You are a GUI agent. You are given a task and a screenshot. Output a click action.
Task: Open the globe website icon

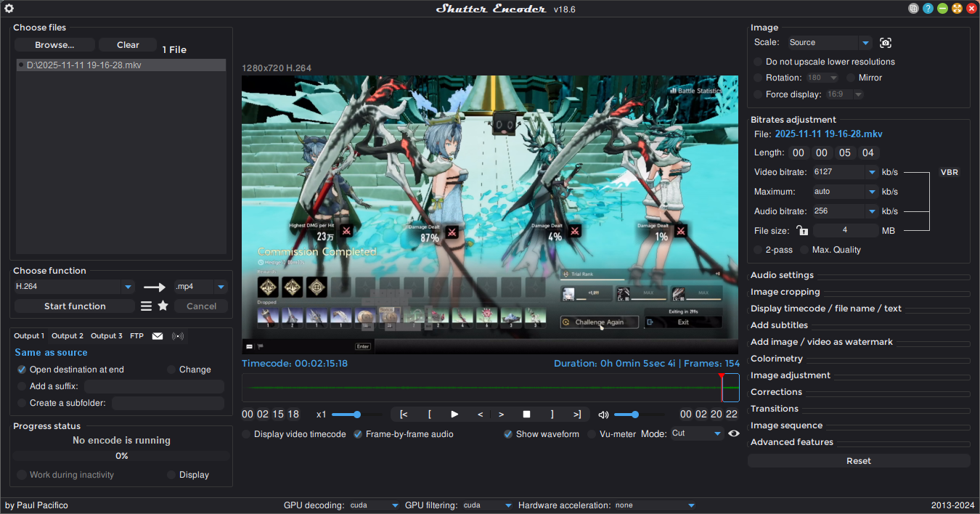914,9
